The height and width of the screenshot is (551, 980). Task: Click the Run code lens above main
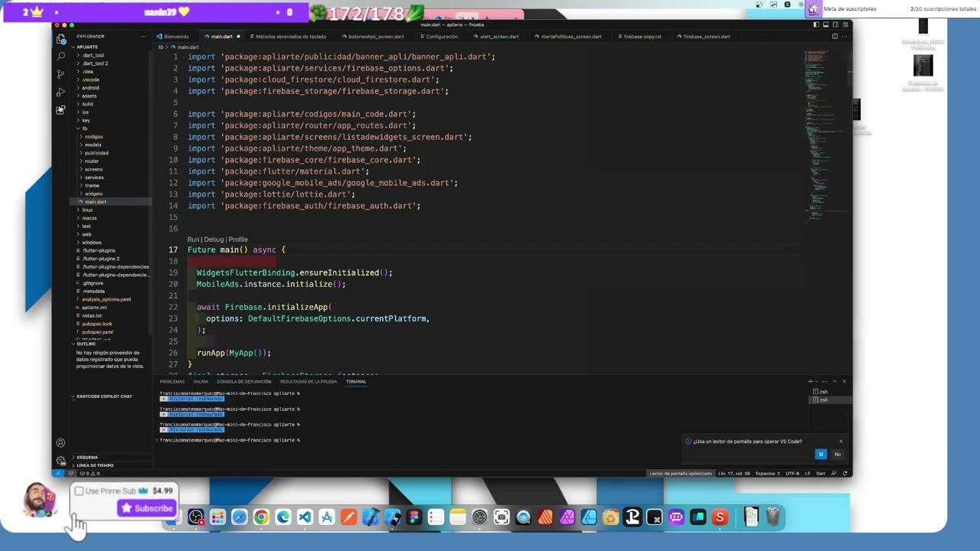[x=193, y=240]
